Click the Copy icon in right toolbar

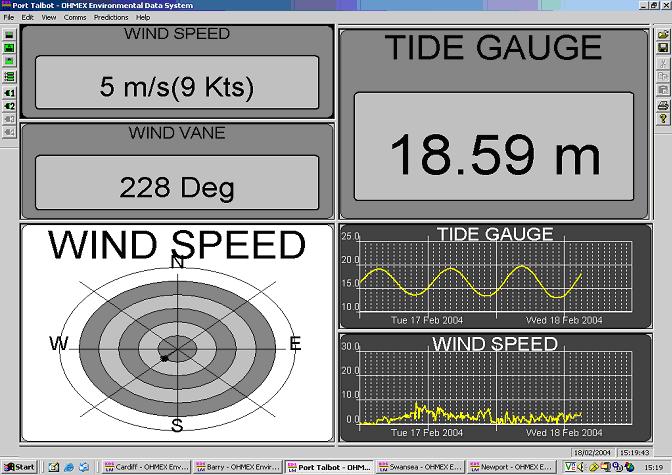(663, 76)
